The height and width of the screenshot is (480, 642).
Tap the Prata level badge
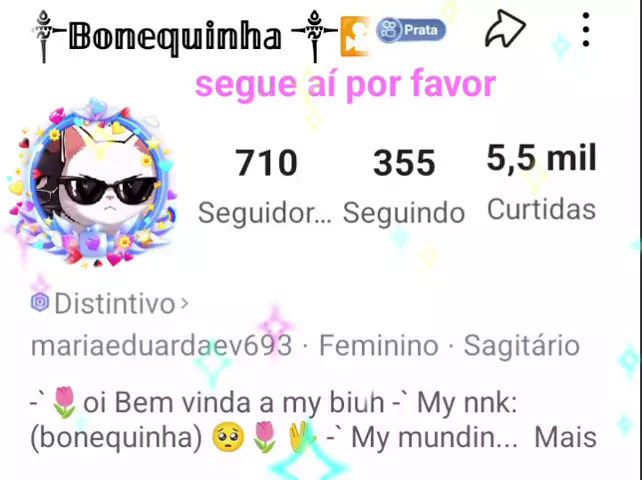pos(411,30)
